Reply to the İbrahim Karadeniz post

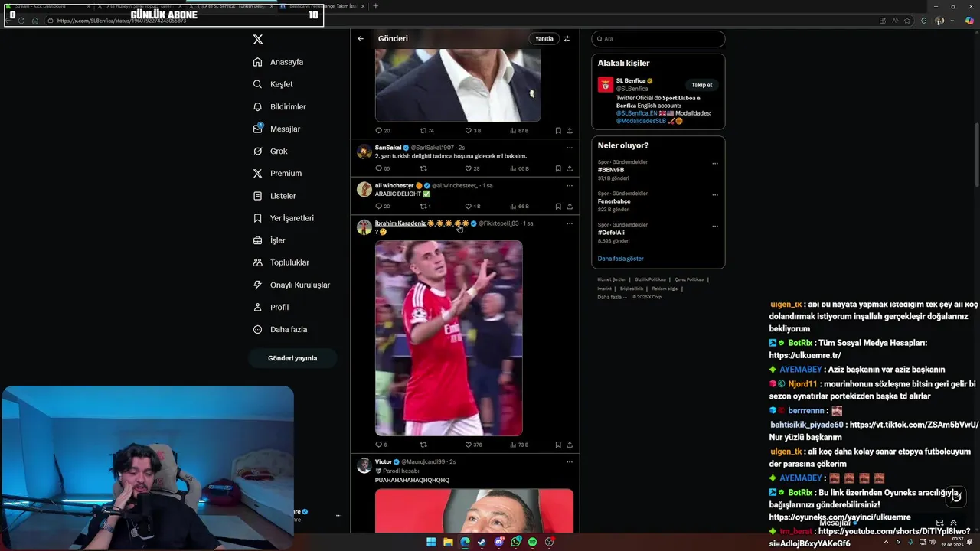(x=378, y=445)
